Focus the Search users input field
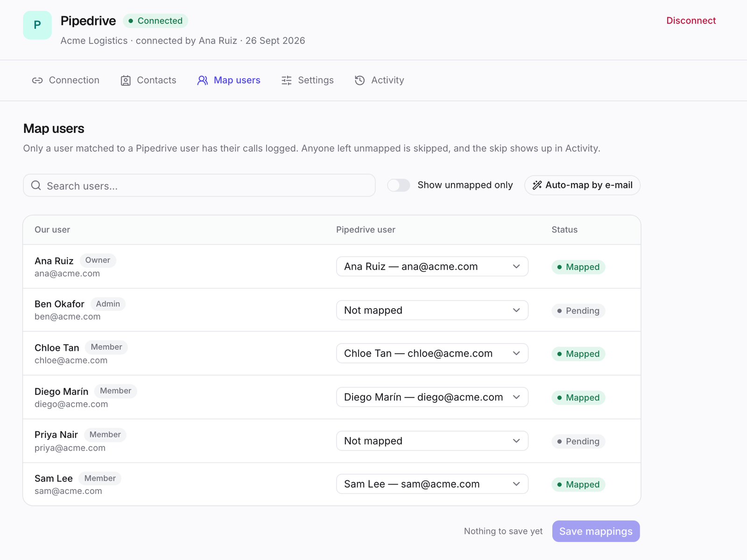The height and width of the screenshot is (560, 747). tap(199, 186)
